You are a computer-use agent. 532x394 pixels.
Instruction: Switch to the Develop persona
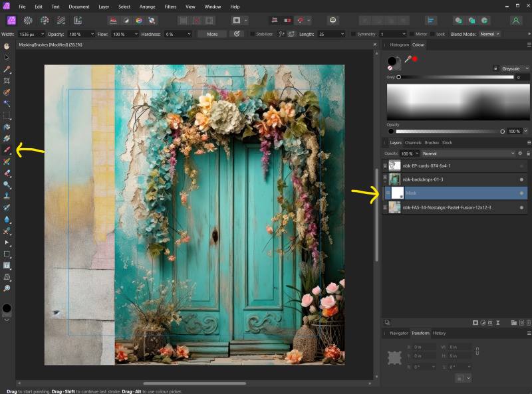[45, 21]
